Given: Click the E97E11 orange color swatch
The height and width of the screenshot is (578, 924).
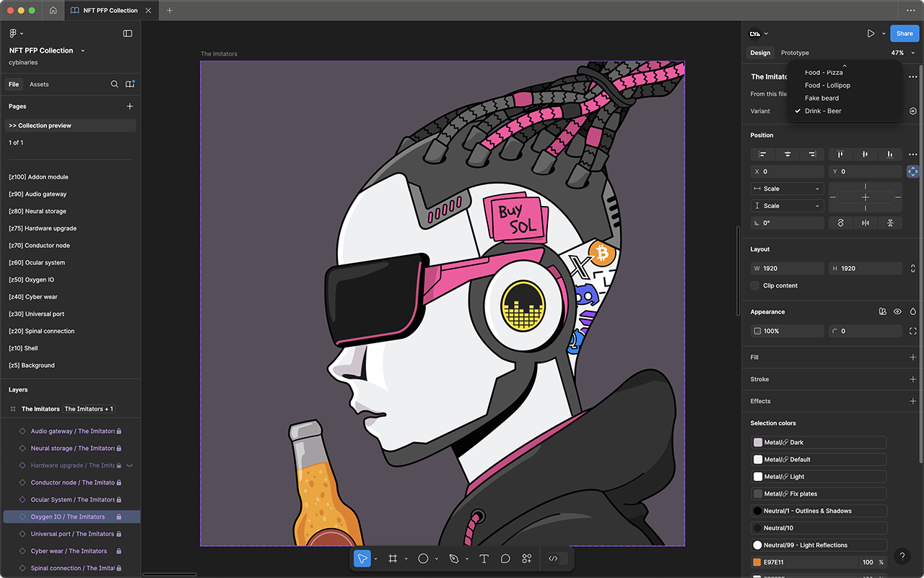Looking at the screenshot, I should [757, 562].
